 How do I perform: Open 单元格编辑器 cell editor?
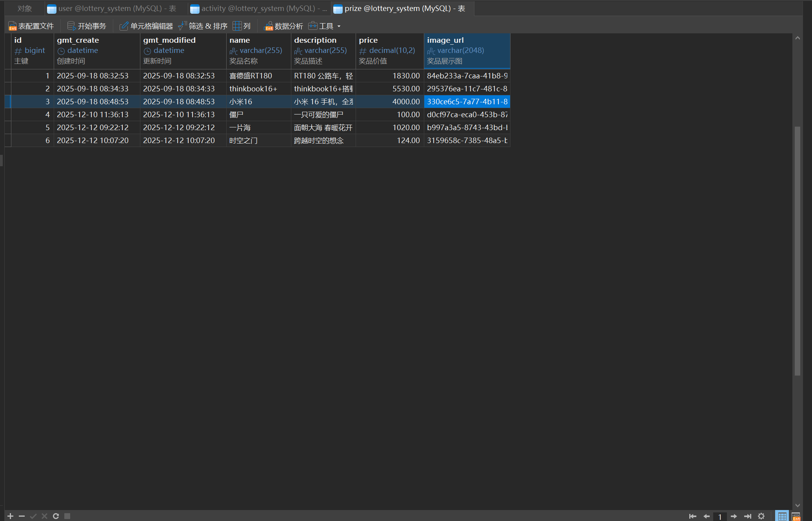tap(146, 26)
